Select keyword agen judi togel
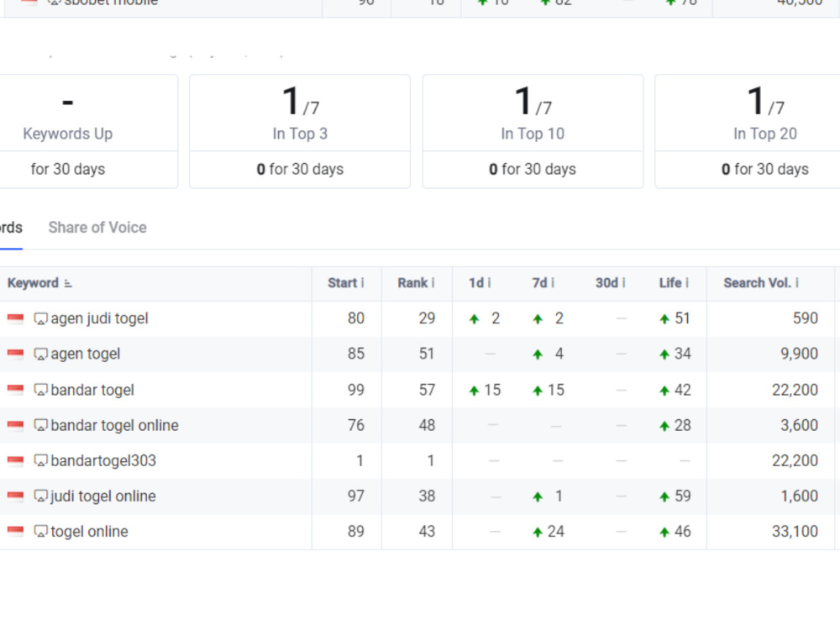This screenshot has width=840, height=630. coord(99,318)
